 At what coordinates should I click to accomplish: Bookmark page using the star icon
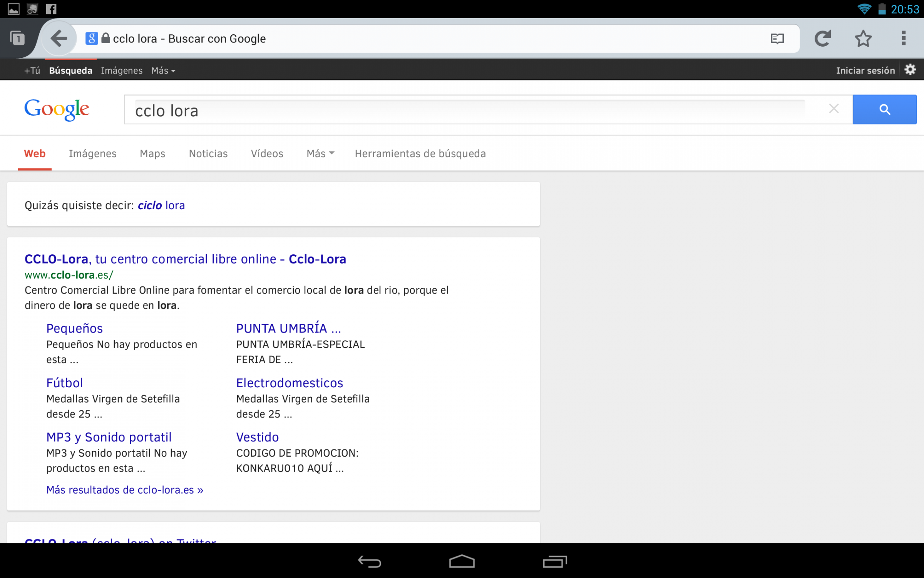point(863,39)
